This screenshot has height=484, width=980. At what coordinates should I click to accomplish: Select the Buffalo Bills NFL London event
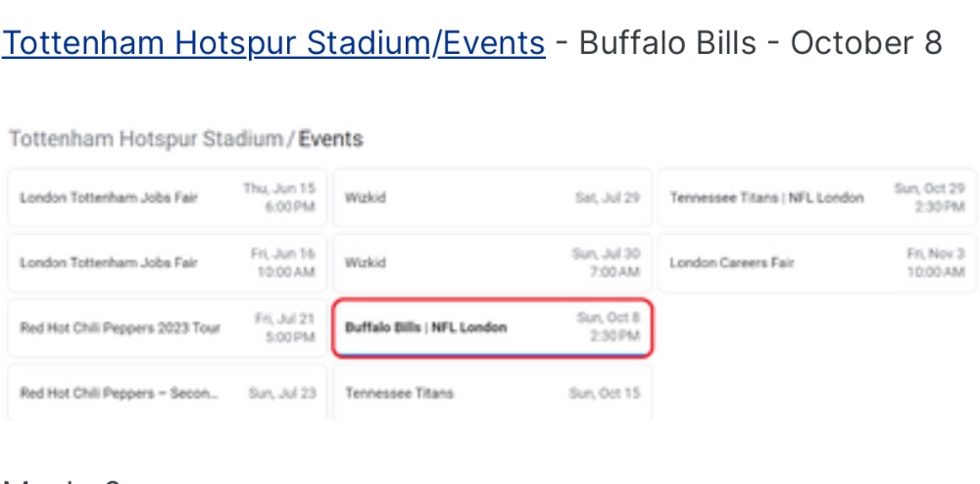click(493, 328)
